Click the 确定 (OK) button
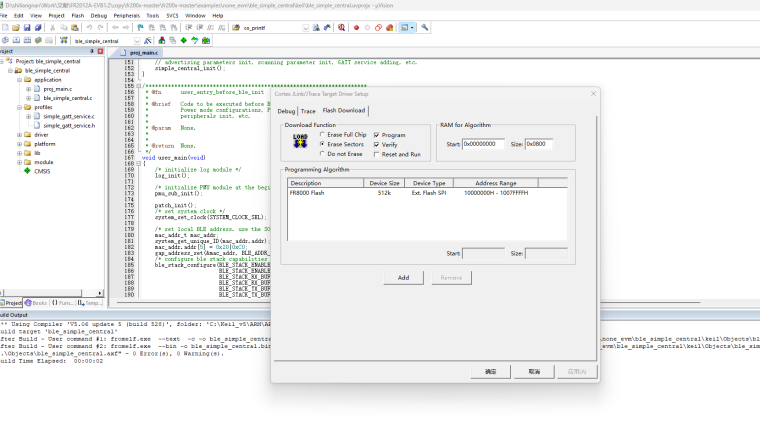Viewport: 760px width, 425px height. [x=491, y=372]
